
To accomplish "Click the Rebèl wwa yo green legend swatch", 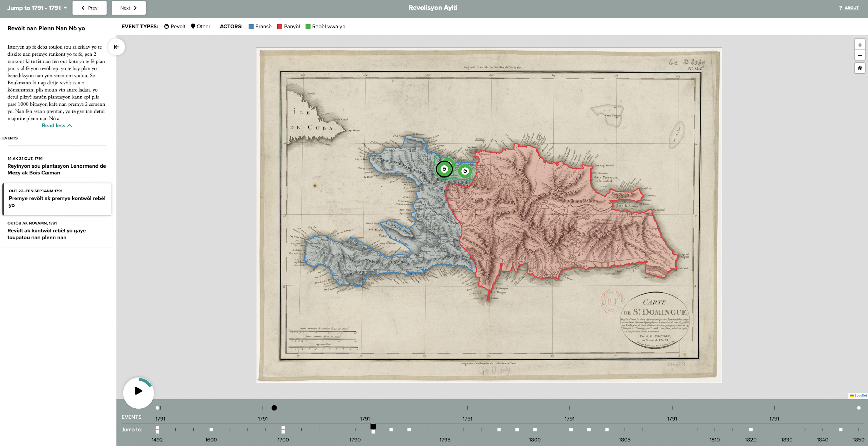I will (308, 27).
